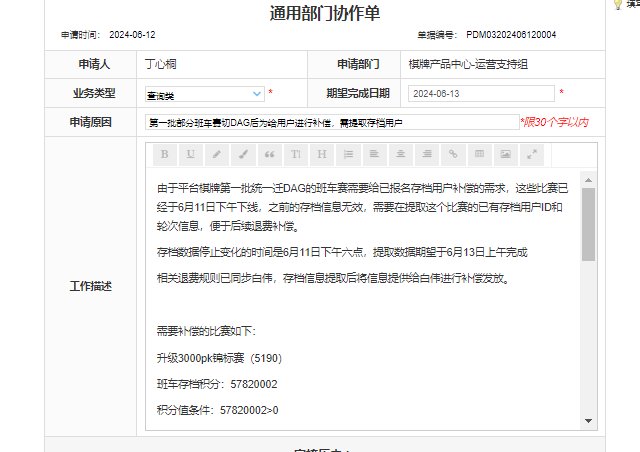Click the brush background color icon
The height and width of the screenshot is (452, 640).
[243, 154]
